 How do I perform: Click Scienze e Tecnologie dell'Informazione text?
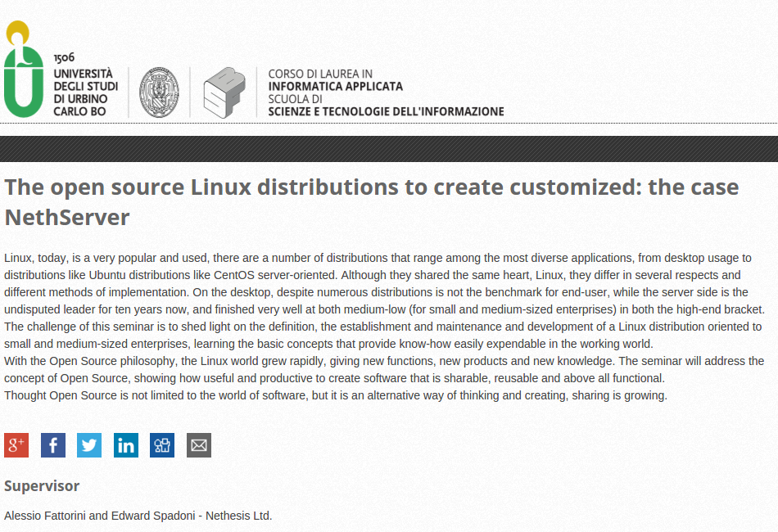[x=386, y=111]
